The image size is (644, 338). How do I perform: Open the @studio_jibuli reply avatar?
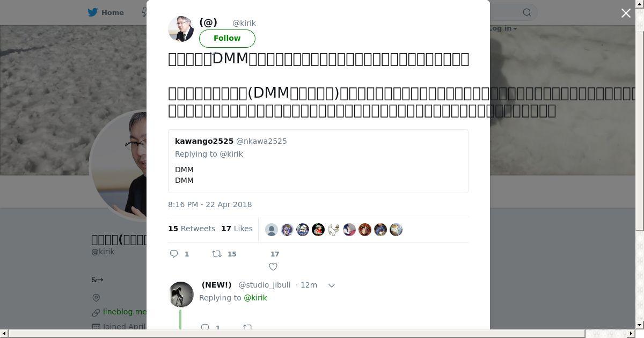[x=181, y=295]
